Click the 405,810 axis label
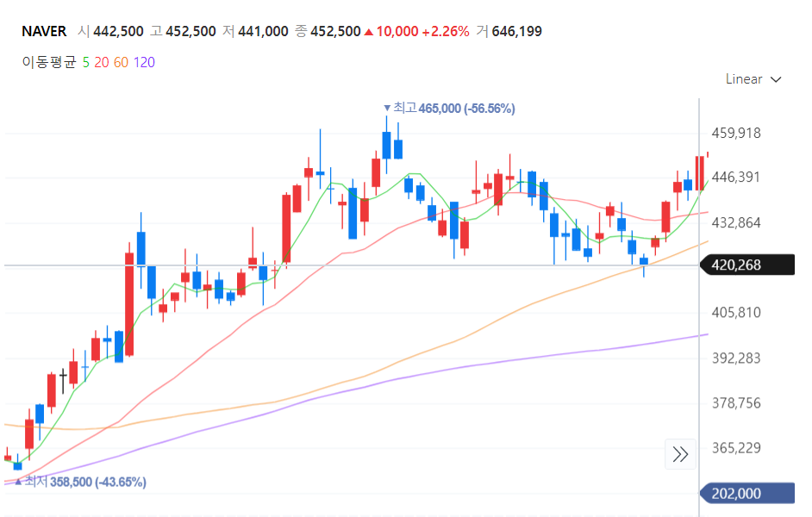812x517 pixels. pos(736,312)
